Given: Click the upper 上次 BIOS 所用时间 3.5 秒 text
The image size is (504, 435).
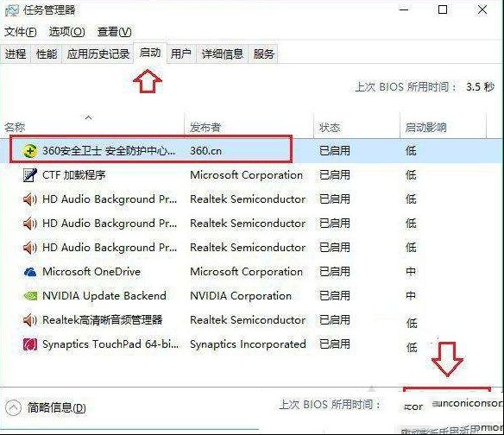Looking at the screenshot, I should click(425, 87).
